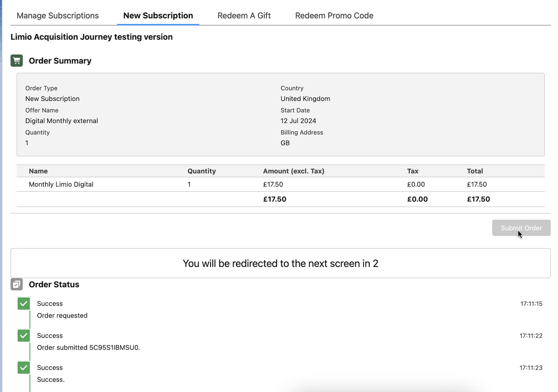This screenshot has height=392, width=558.
Task: Click the Monthly Limio Digital row total £17.50
Action: [x=477, y=184]
